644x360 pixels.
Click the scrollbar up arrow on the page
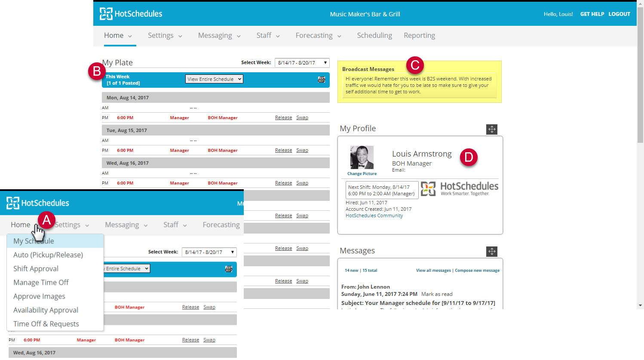[640, 3]
